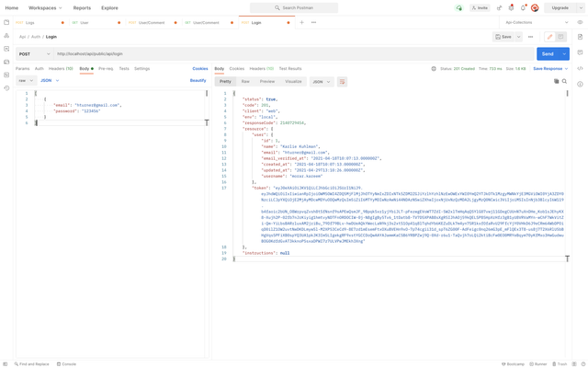Expand the JSON format dropdown in response
This screenshot has height=368, width=588.
click(322, 82)
